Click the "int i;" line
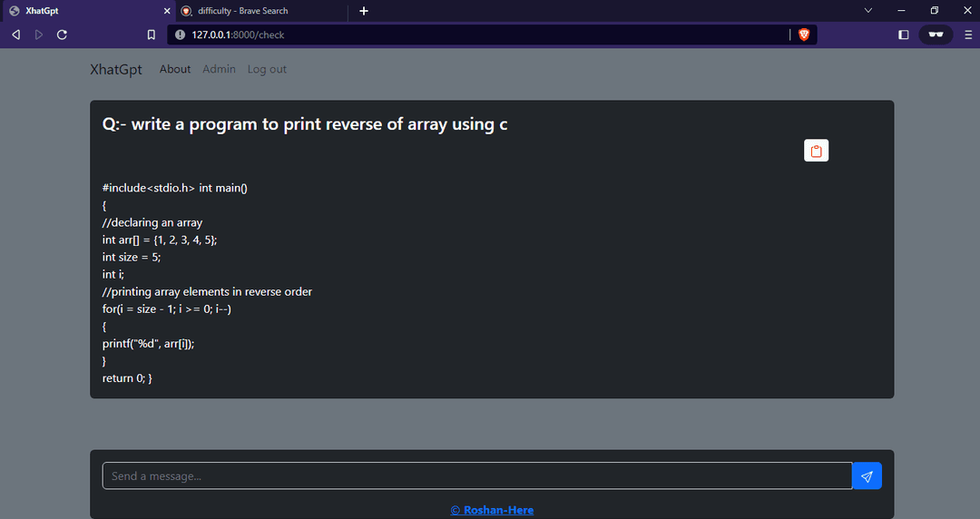Image resolution: width=980 pixels, height=519 pixels. tap(113, 275)
